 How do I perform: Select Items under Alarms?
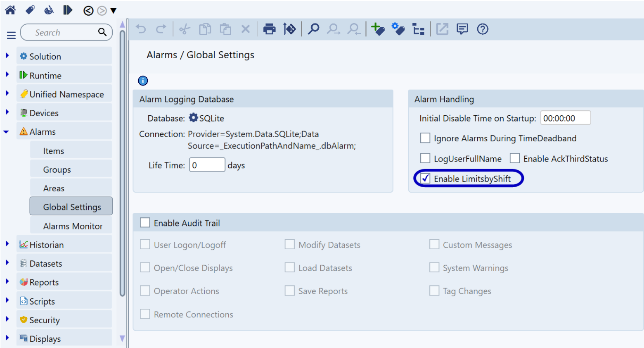71,151
